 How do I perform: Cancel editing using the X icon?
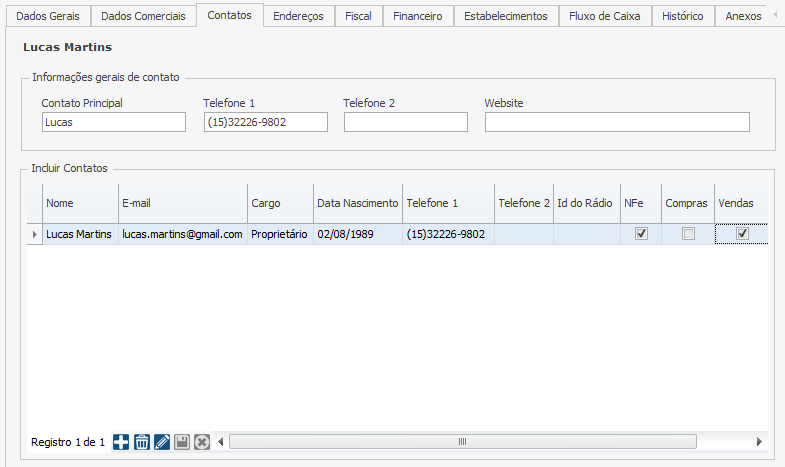coord(202,442)
